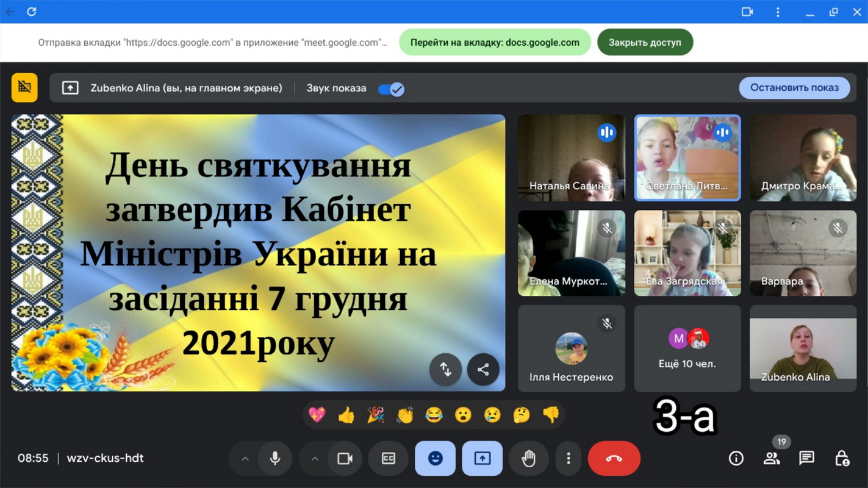Open more options three-dot menu
The image size is (868, 488).
[x=569, y=458]
